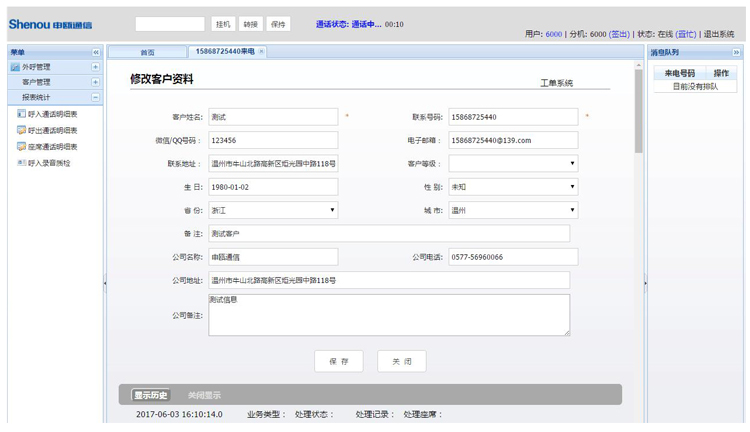
Task: Click the 呼入通话明细表 report icon
Action: (x=22, y=114)
